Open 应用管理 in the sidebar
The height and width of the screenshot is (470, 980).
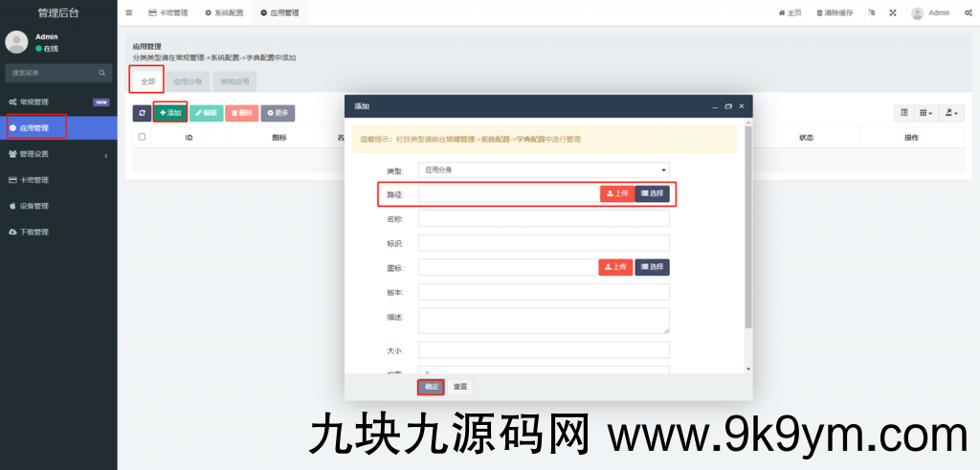coord(58,128)
